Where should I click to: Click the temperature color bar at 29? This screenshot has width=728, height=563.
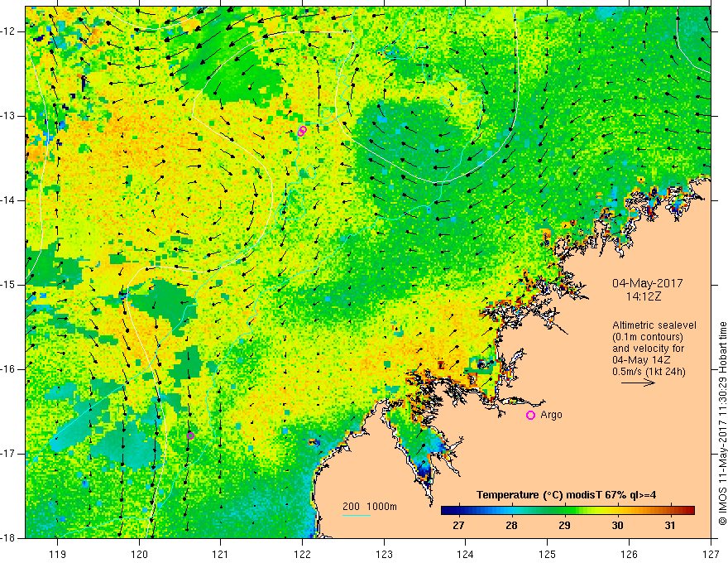pos(564,511)
